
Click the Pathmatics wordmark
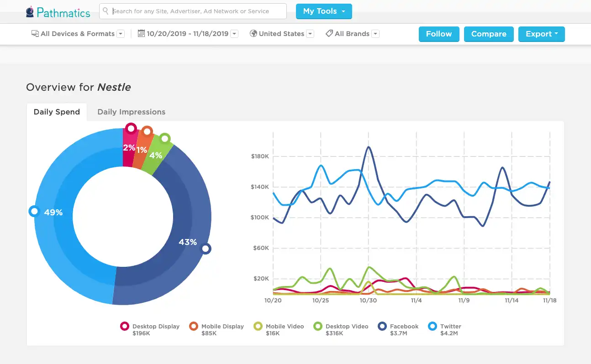click(63, 12)
